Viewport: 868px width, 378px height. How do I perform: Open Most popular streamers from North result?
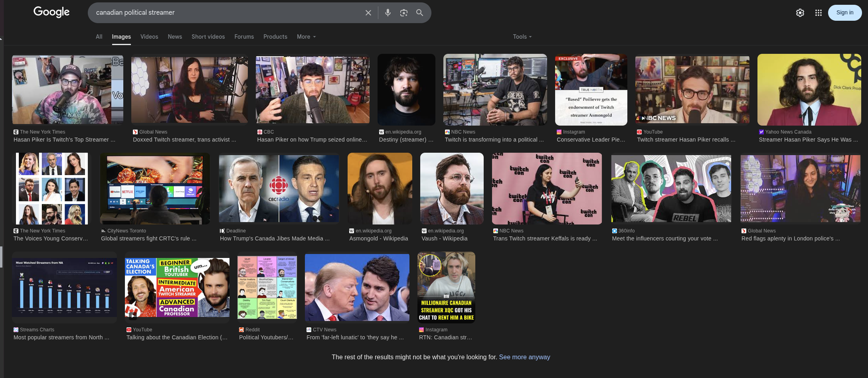point(61,337)
